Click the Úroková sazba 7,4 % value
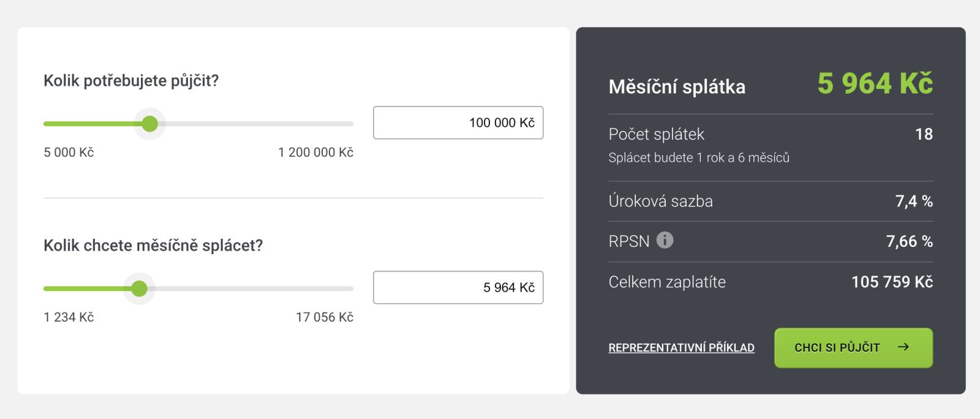 point(914,202)
